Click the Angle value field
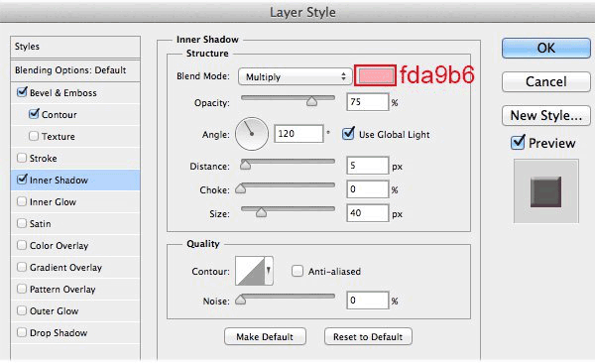The height and width of the screenshot is (364, 595). tap(298, 134)
